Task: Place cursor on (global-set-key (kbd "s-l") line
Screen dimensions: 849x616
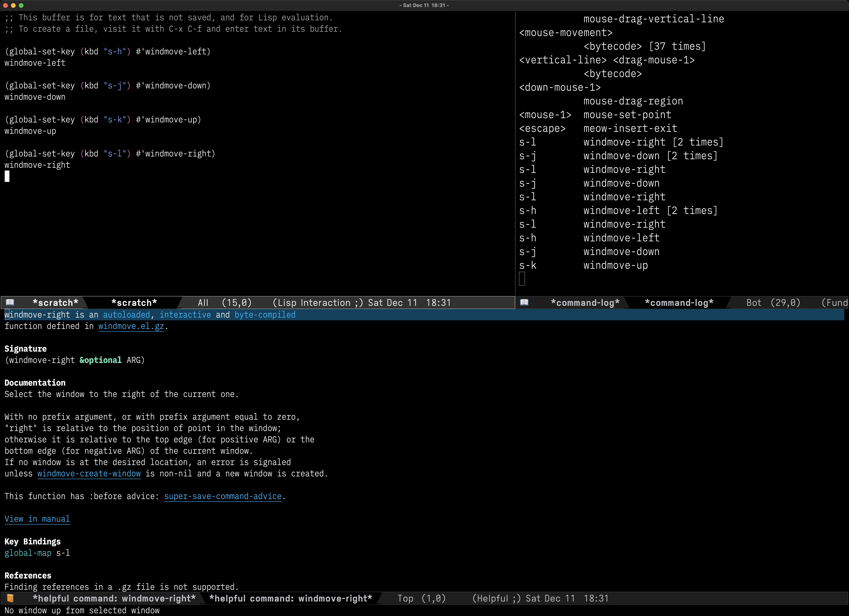Action: coord(110,154)
